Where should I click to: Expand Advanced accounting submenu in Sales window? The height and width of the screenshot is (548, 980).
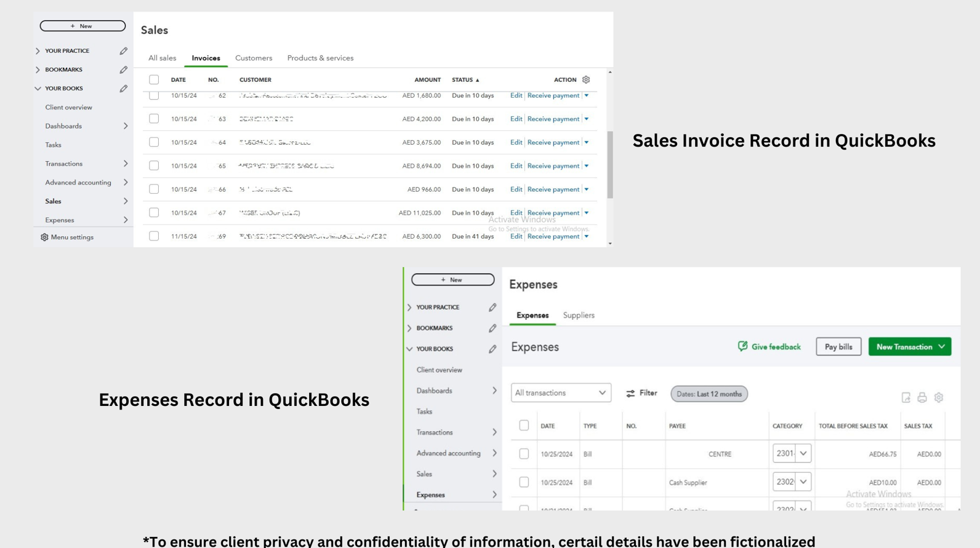tap(126, 183)
